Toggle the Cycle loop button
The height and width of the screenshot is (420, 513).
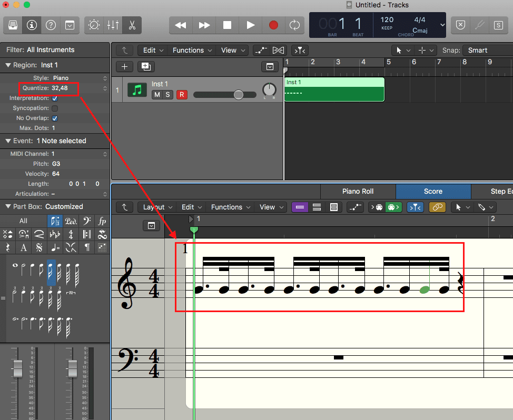[294, 25]
